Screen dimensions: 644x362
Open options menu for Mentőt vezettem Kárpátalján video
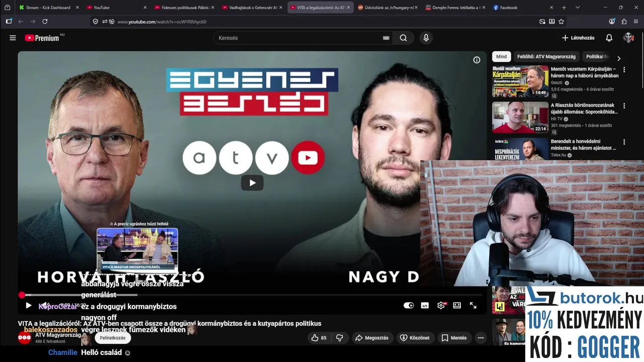pos(624,70)
